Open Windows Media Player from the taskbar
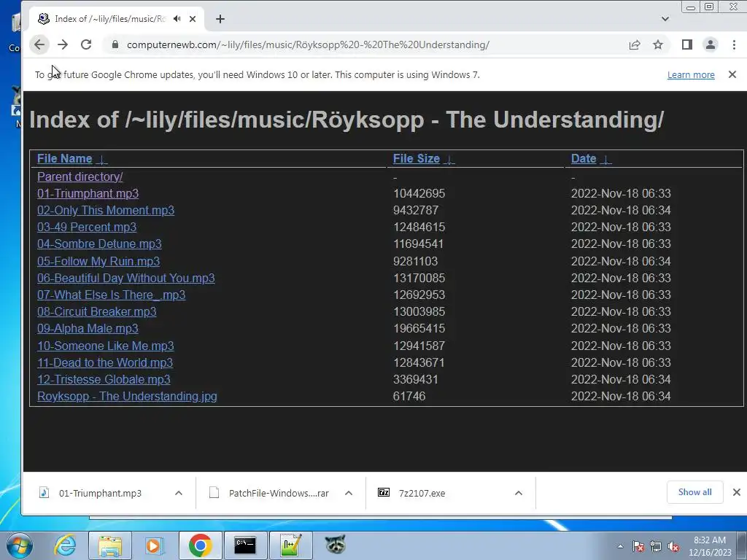This screenshot has width=747, height=560. 154,545
